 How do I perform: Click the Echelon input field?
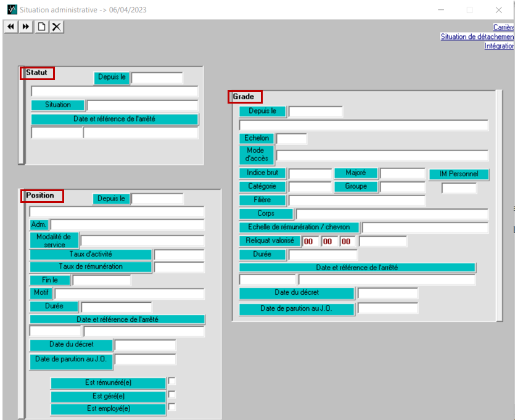tap(291, 139)
